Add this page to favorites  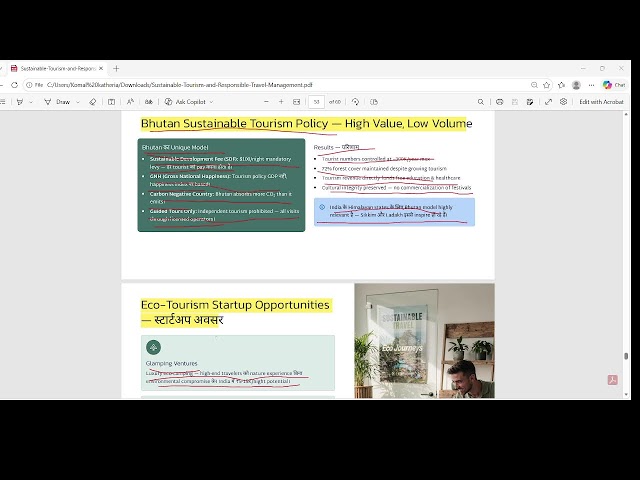(547, 85)
